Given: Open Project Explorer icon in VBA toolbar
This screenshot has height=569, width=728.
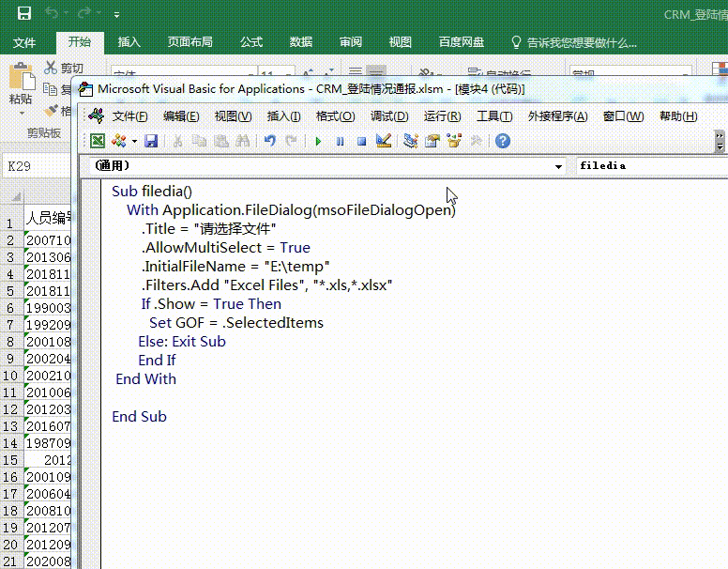Looking at the screenshot, I should [x=410, y=141].
